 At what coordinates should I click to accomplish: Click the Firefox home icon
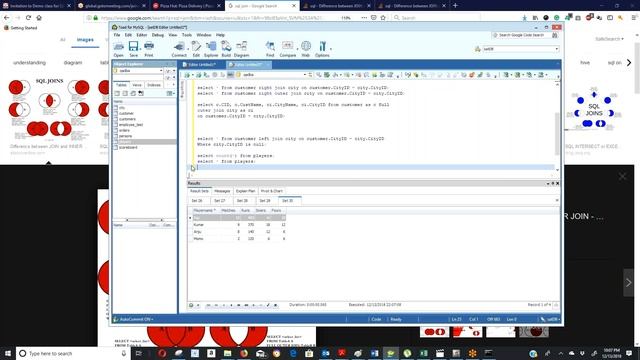coord(39,18)
